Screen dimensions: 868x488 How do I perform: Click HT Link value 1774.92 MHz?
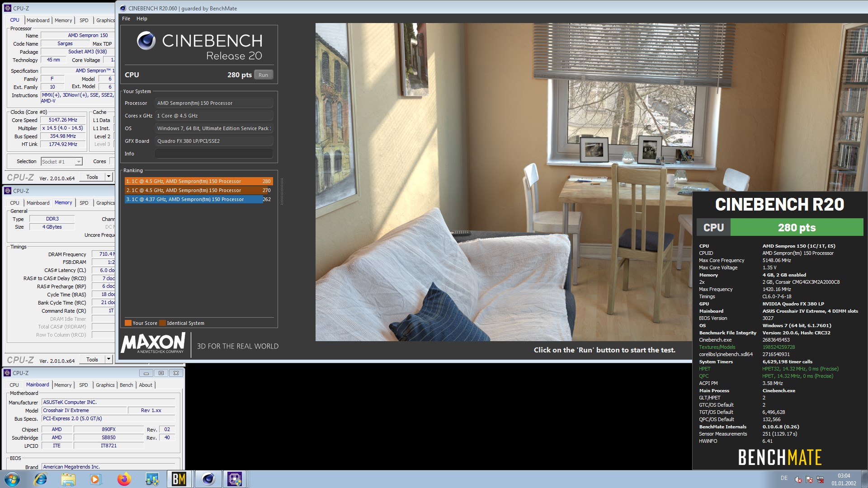point(63,144)
